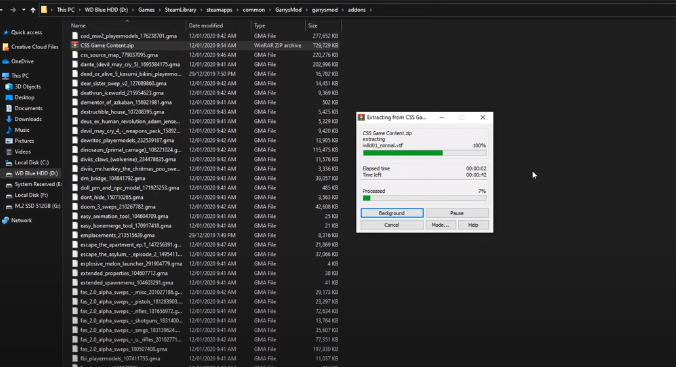Click the Network icon in sidebar

6,220
